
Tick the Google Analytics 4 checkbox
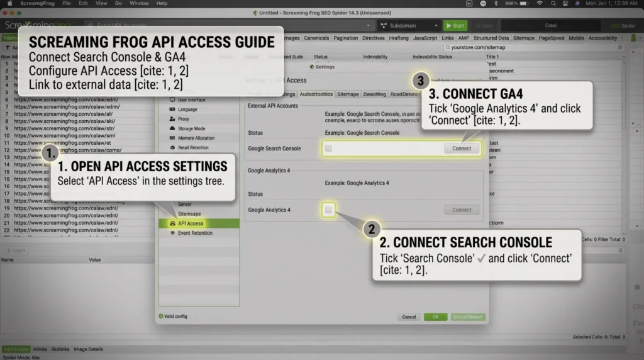pos(328,210)
